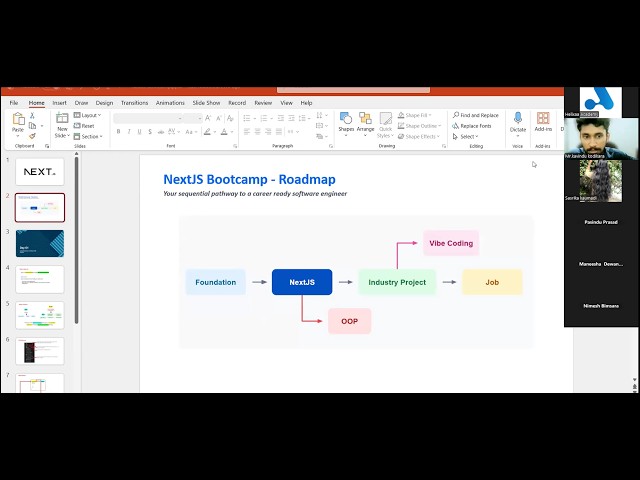Click the font name combo box
Viewport: 640px width, 480px height.
pos(148,118)
